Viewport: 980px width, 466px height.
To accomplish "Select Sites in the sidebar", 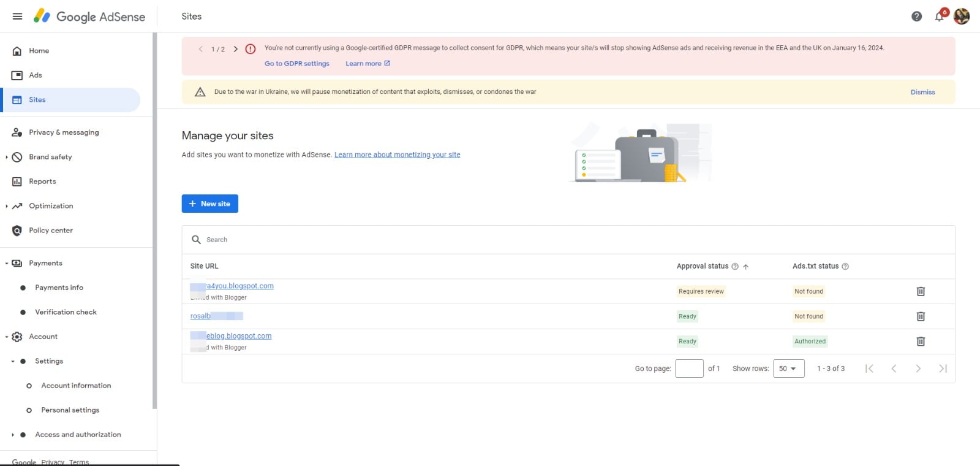I will tap(72, 100).
